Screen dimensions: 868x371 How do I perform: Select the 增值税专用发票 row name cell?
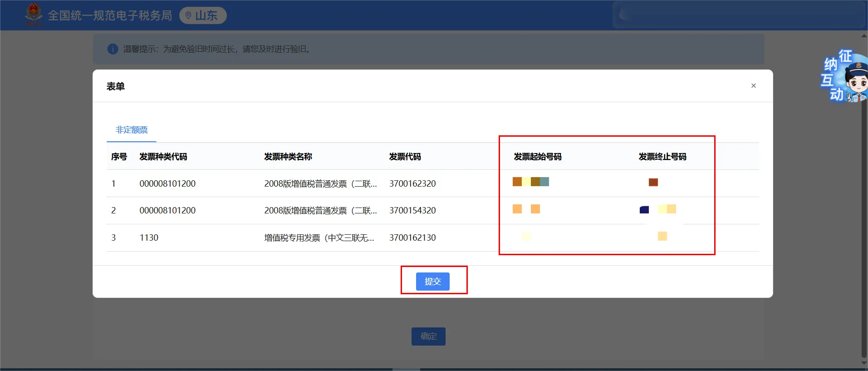click(319, 237)
